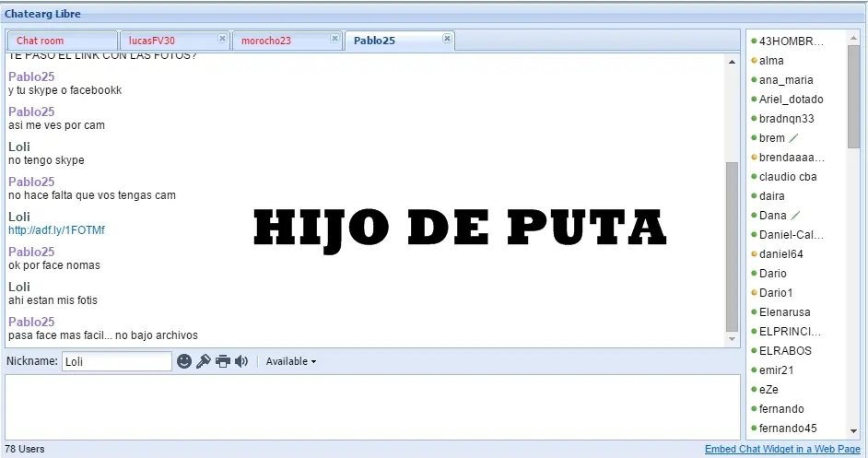Select user eZe in the list
Image resolution: width=868 pixels, height=458 pixels.
coord(768,390)
